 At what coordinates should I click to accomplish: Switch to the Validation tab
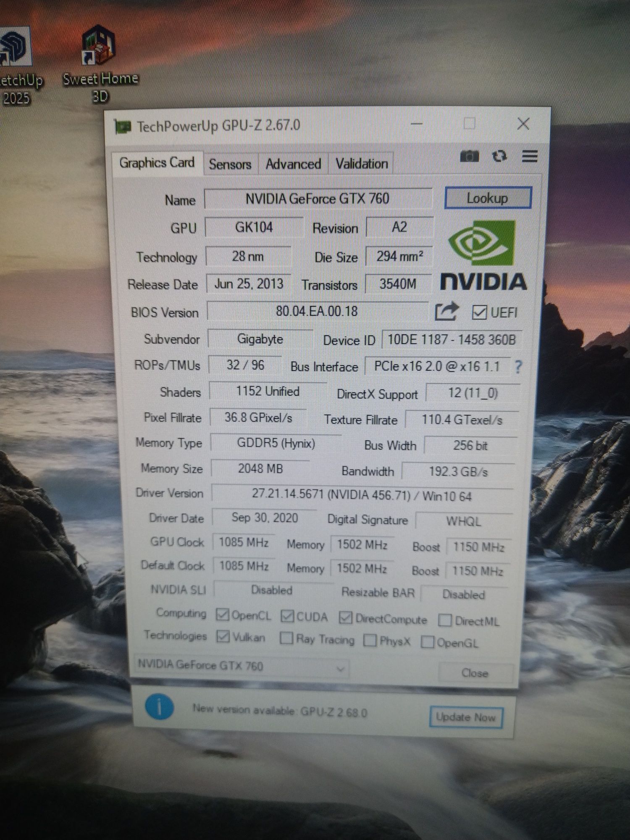(362, 164)
